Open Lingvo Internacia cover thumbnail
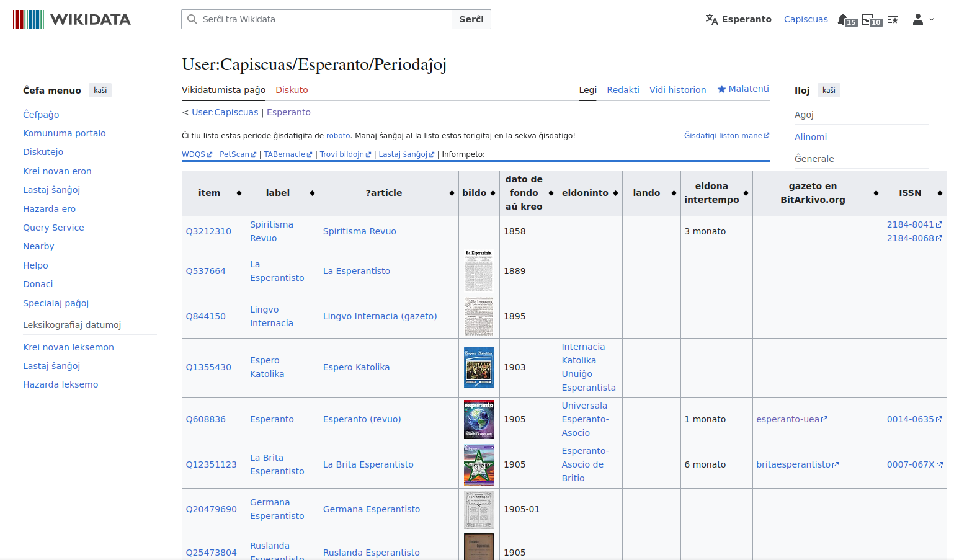Screen dimensions: 954x560 pos(479,316)
